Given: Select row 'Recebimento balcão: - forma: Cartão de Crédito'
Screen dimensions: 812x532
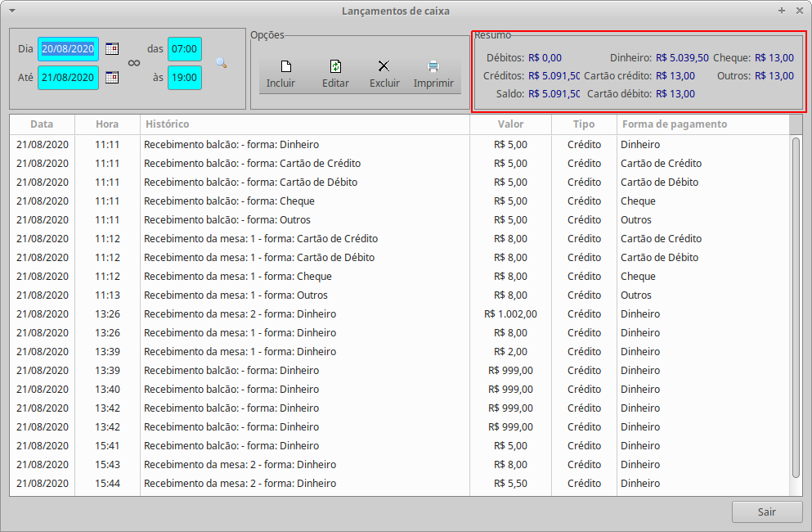Looking at the screenshot, I should [399, 164].
